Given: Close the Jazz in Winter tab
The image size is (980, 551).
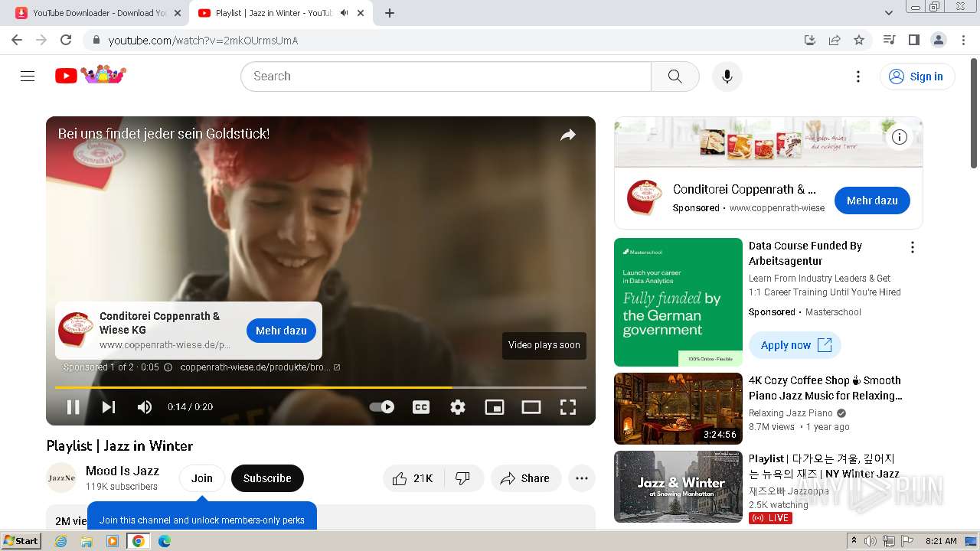Looking at the screenshot, I should coord(361,13).
